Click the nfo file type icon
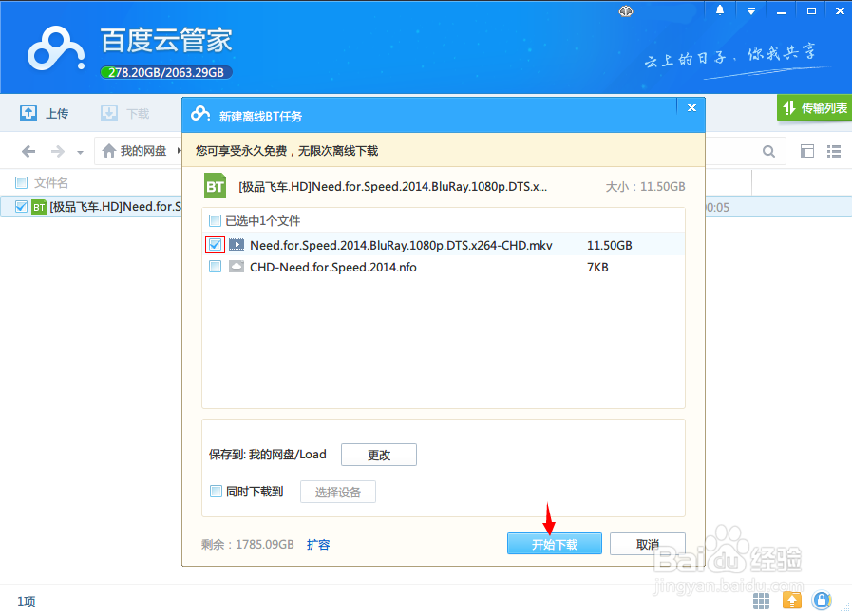852x616 pixels. 237,267
